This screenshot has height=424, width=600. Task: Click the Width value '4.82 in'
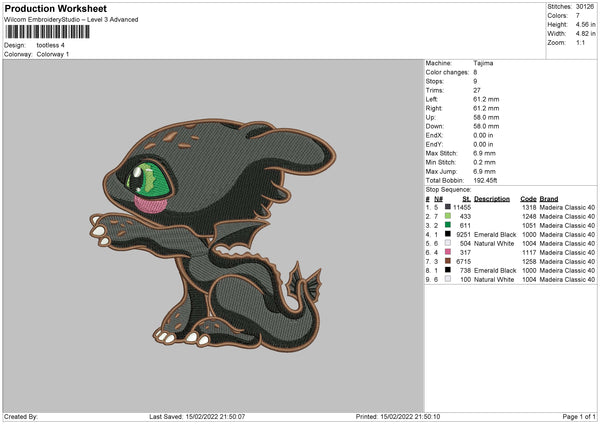(x=585, y=34)
